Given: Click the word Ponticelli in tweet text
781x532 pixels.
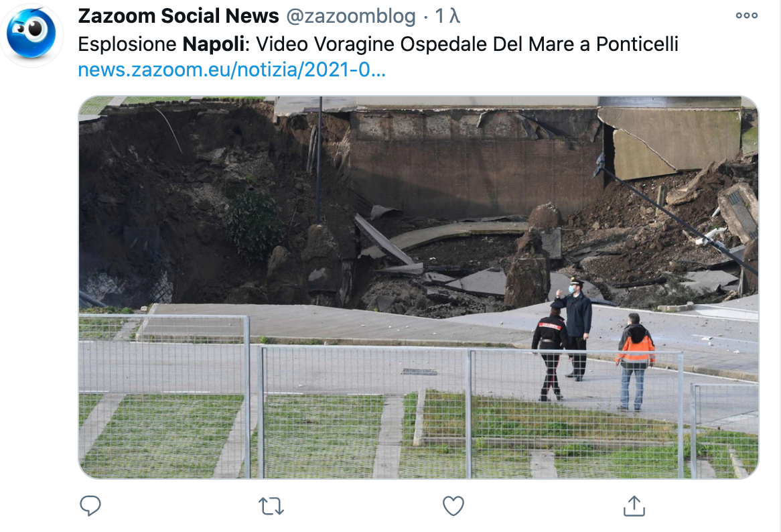Looking at the screenshot, I should (637, 44).
